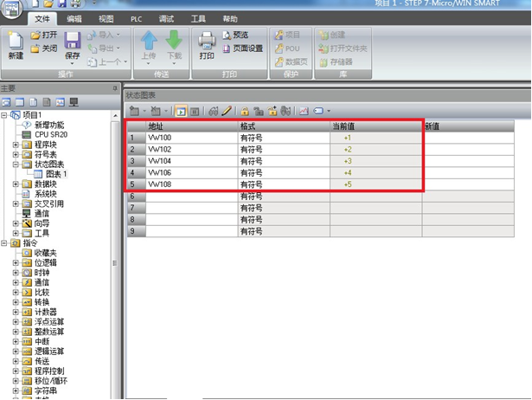Click the delete row icon in chart toolbar

tap(156, 111)
